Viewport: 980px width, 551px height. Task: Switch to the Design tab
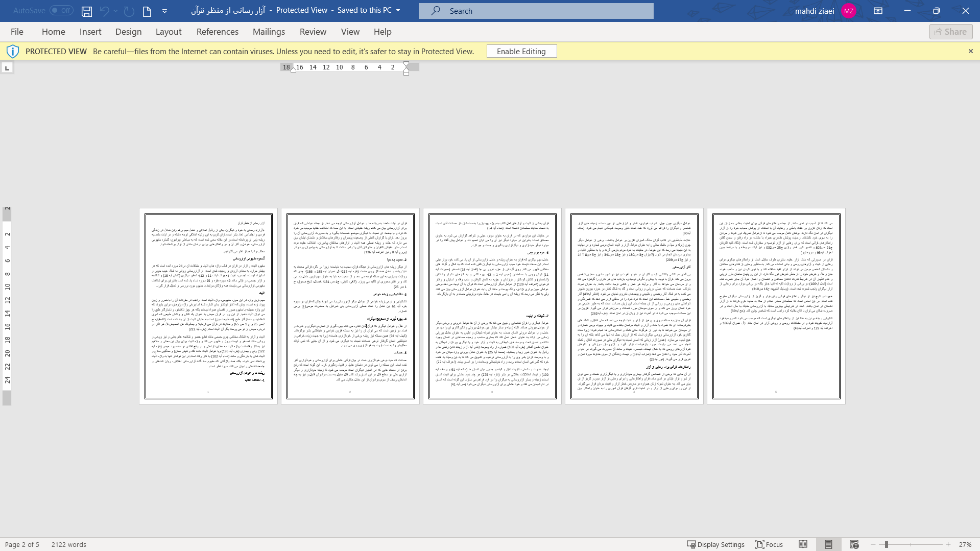tap(129, 32)
